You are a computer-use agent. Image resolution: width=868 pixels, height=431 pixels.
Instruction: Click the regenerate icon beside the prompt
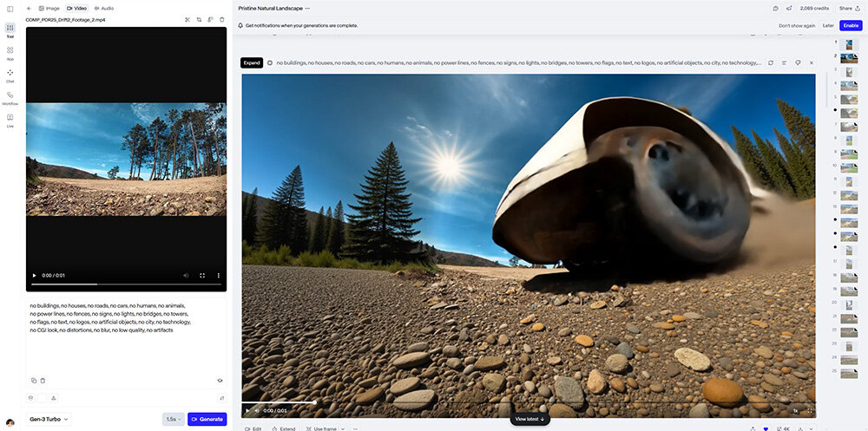pos(770,62)
